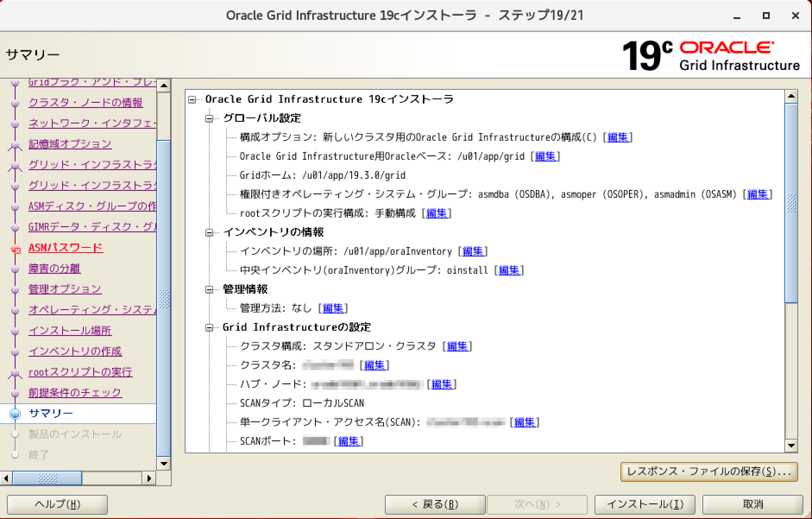Jump to the インベントリの作成 step

(x=75, y=351)
